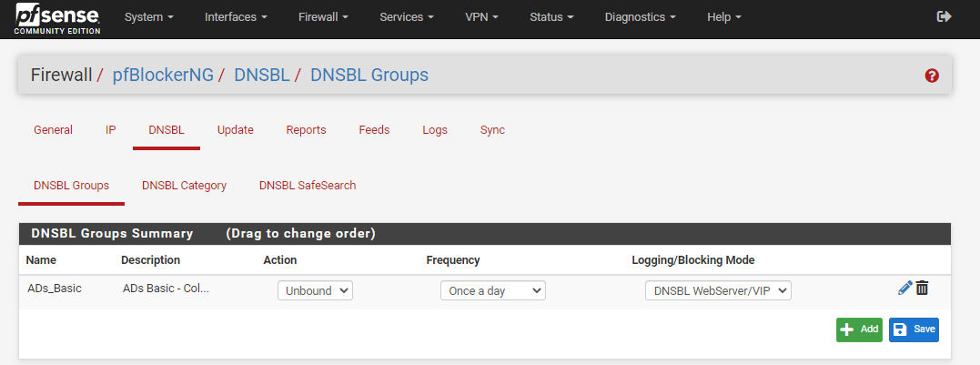980x365 pixels.
Task: Select the DNSBL SafeSearch sub-tab
Action: pyautogui.click(x=308, y=186)
